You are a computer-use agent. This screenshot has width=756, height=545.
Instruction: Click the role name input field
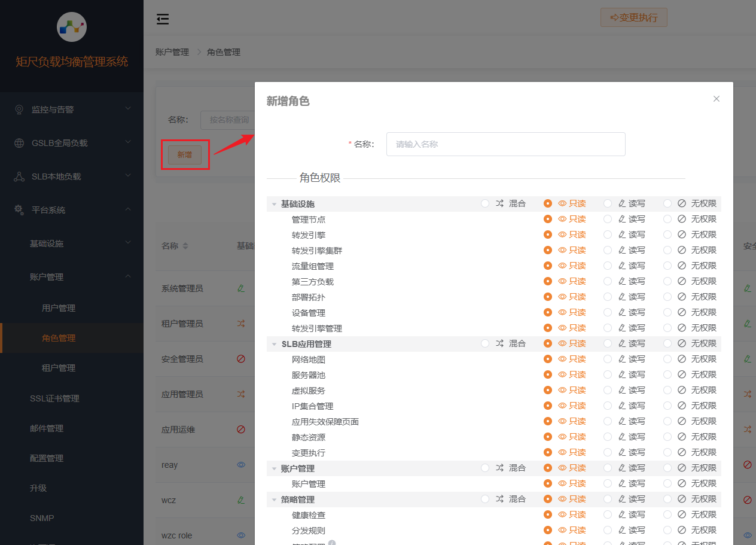coord(506,144)
